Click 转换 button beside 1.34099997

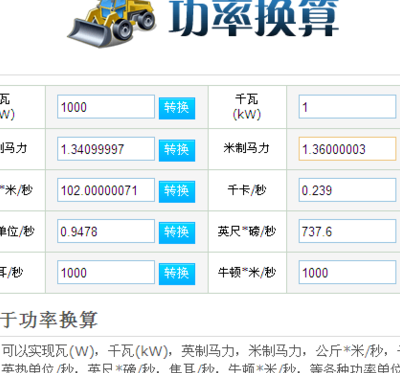(177, 150)
